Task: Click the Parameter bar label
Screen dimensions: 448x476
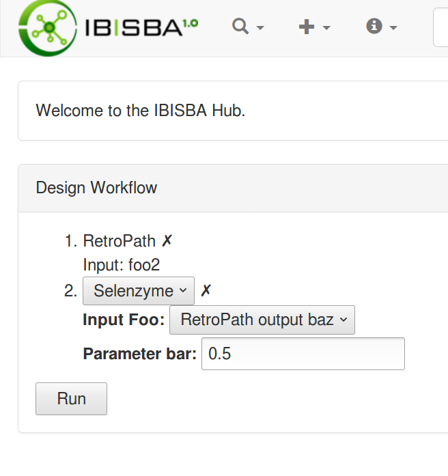Action: click(x=140, y=354)
